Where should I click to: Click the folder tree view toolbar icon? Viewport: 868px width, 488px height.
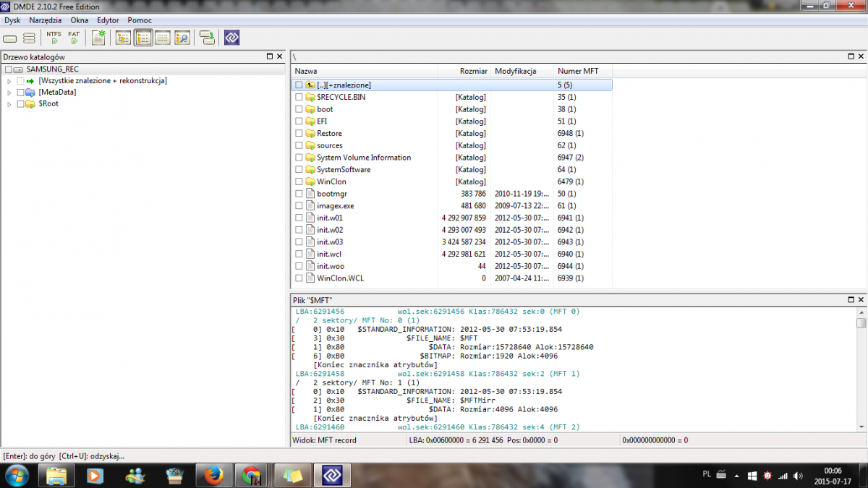[x=123, y=38]
